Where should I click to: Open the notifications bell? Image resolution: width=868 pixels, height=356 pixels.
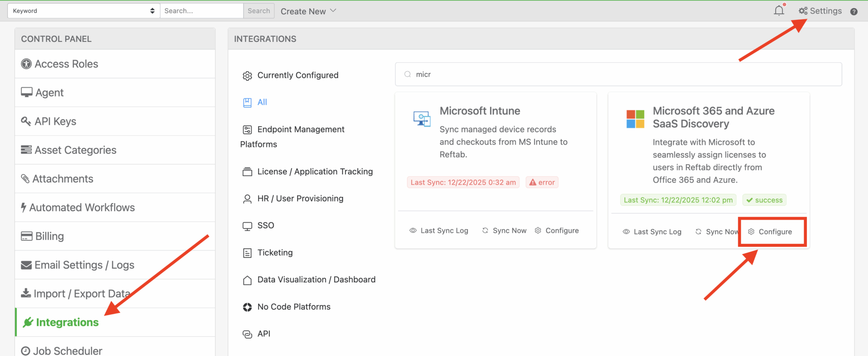(x=779, y=11)
